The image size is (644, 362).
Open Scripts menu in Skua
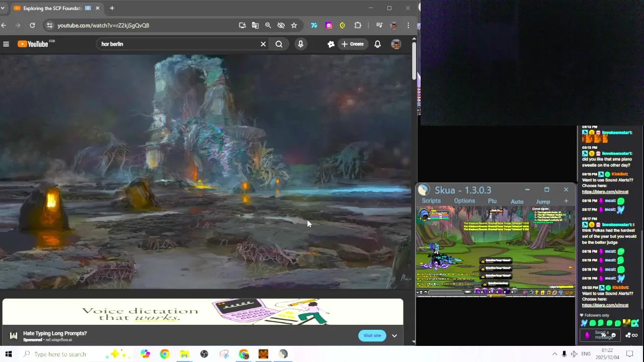431,201
